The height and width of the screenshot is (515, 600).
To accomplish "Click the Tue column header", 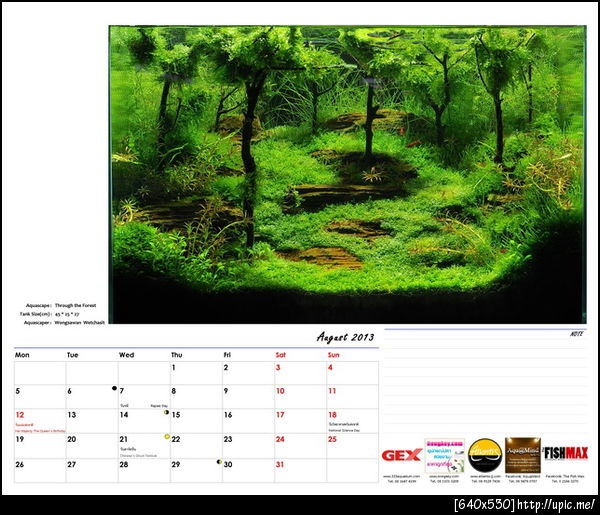I will tap(72, 355).
